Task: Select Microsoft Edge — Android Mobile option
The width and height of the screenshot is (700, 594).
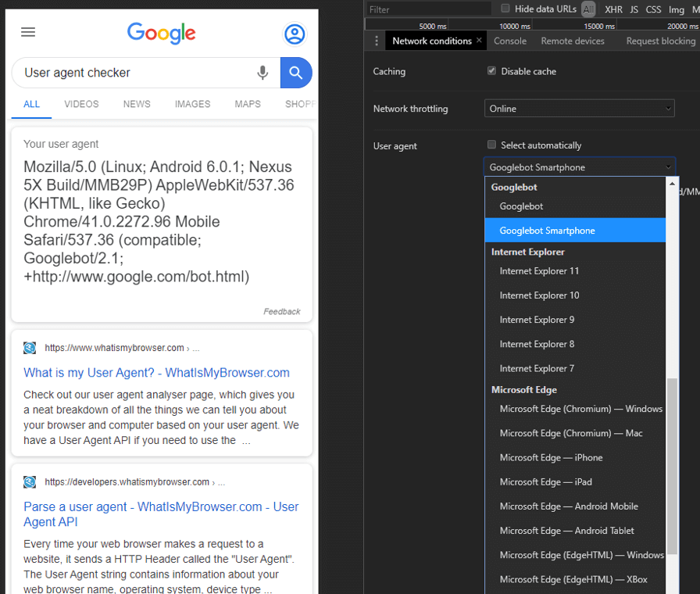Action: pyautogui.click(x=575, y=506)
